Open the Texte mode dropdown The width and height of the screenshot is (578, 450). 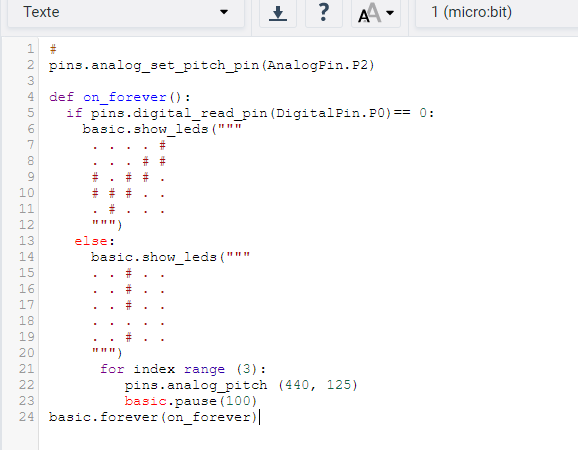tap(126, 13)
